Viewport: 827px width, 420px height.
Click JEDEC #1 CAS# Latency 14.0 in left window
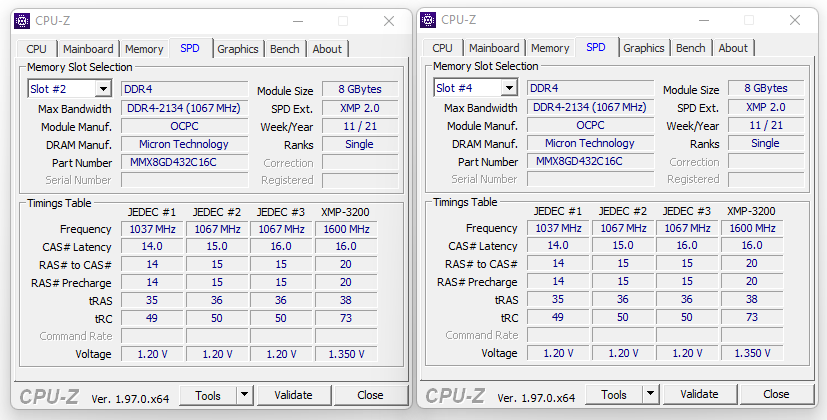[152, 246]
